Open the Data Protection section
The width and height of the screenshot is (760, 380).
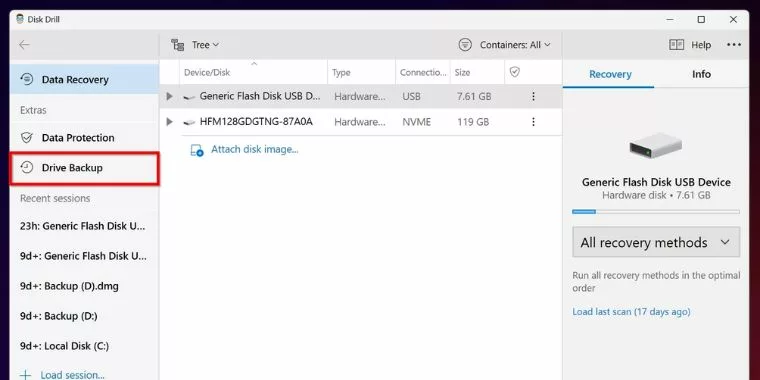pyautogui.click(x=84, y=138)
